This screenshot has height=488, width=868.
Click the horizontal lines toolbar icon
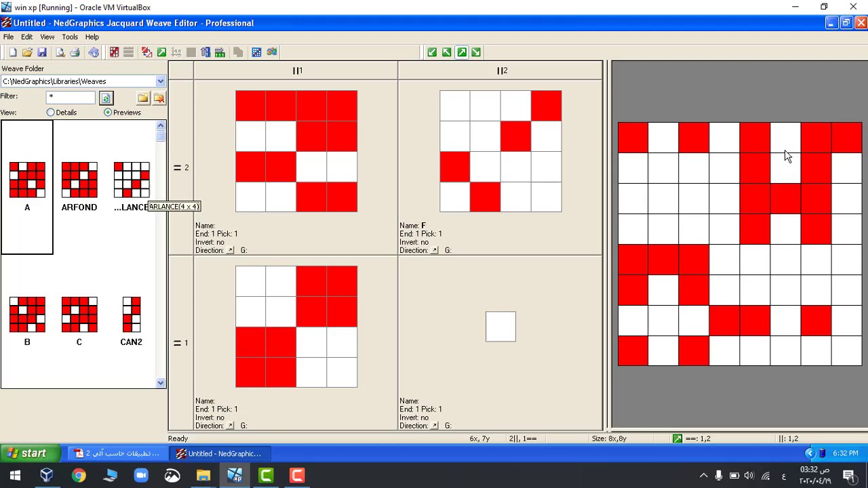[128, 52]
